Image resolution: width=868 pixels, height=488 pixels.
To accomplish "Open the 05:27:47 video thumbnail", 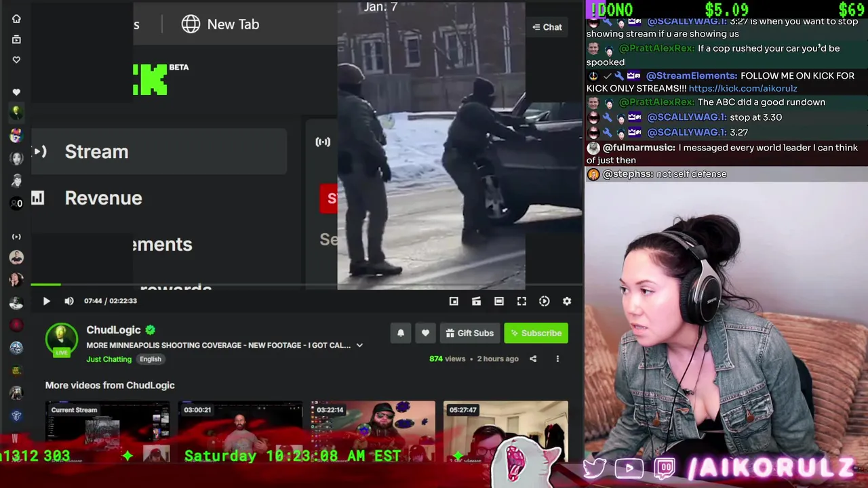I will pos(506,431).
